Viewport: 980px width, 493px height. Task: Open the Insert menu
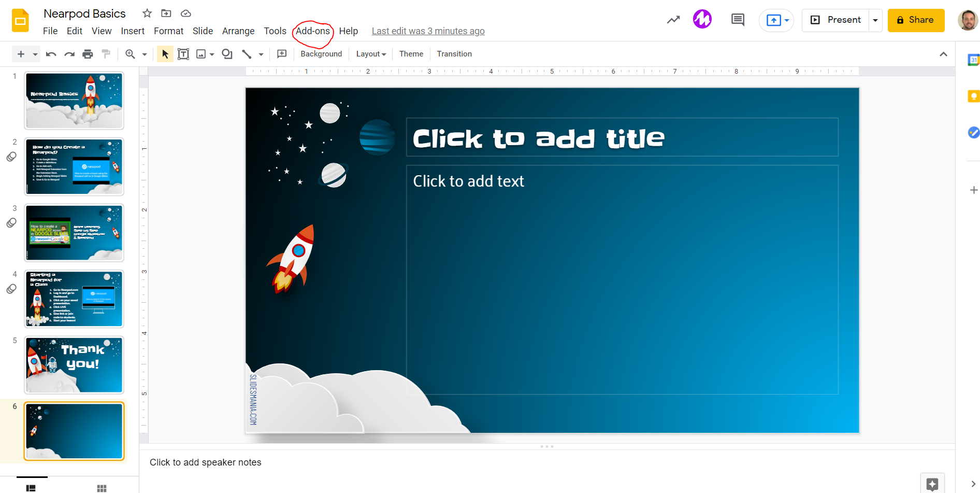tap(133, 31)
